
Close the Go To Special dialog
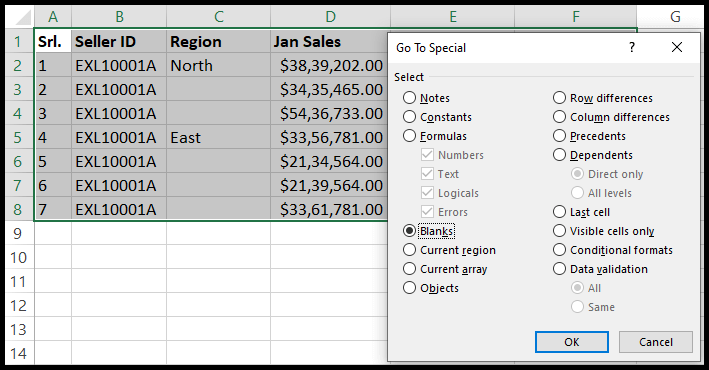click(676, 47)
